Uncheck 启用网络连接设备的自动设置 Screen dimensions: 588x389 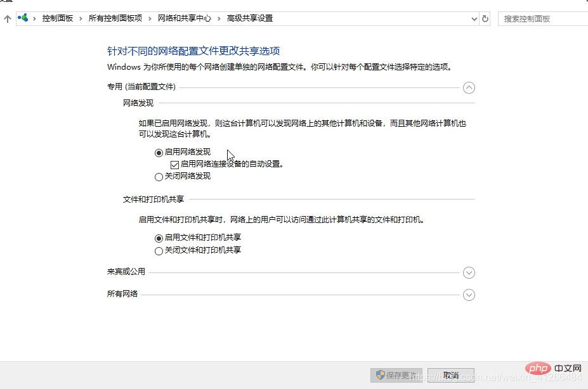(x=174, y=164)
